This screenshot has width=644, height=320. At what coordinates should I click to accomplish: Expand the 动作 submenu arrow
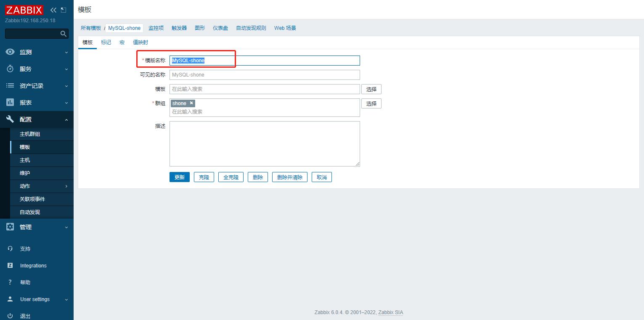[x=66, y=186]
